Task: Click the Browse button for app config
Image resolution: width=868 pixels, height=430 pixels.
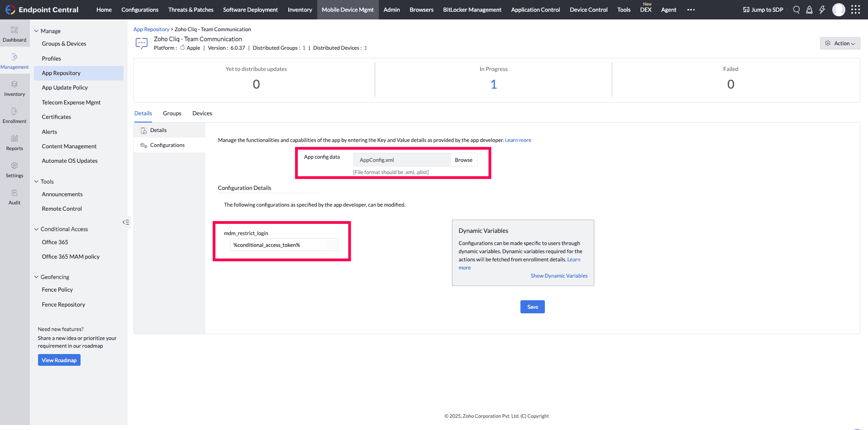Action: tap(463, 160)
